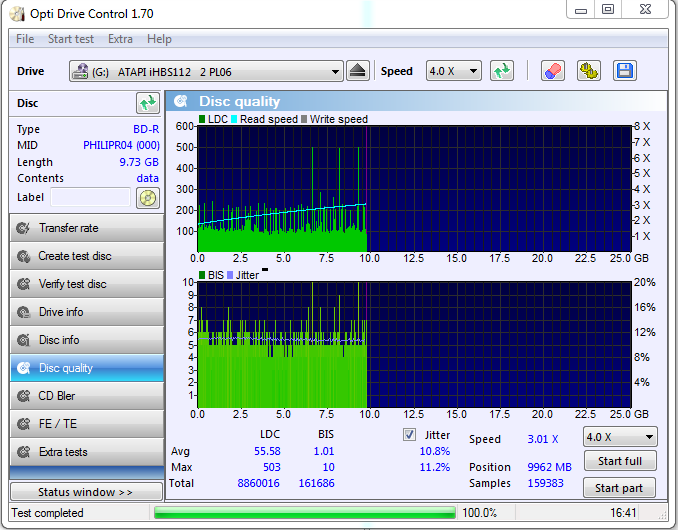Click the LDC graph area

[x=414, y=188]
